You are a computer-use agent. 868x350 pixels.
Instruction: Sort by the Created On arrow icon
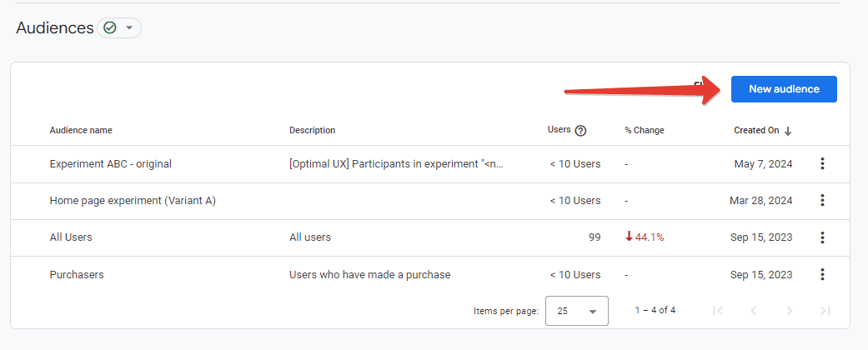[788, 131]
